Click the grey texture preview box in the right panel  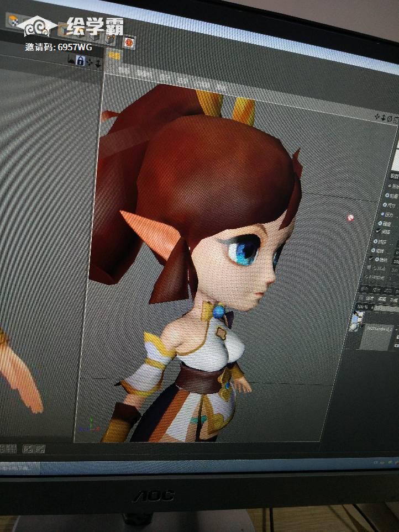point(376,337)
